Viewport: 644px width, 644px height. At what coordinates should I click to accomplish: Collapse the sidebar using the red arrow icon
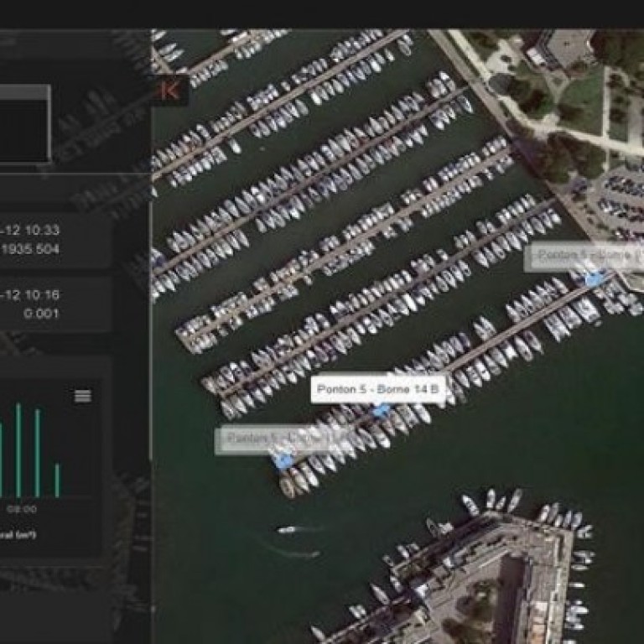click(170, 91)
